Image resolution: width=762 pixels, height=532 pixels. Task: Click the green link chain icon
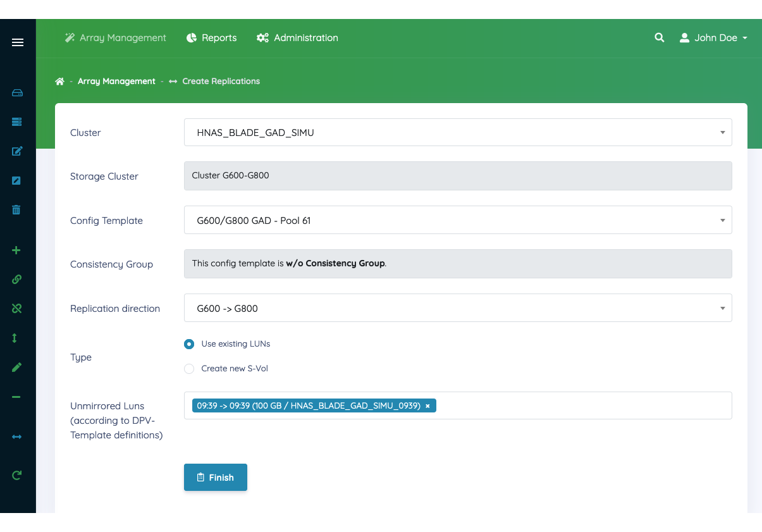click(x=17, y=279)
